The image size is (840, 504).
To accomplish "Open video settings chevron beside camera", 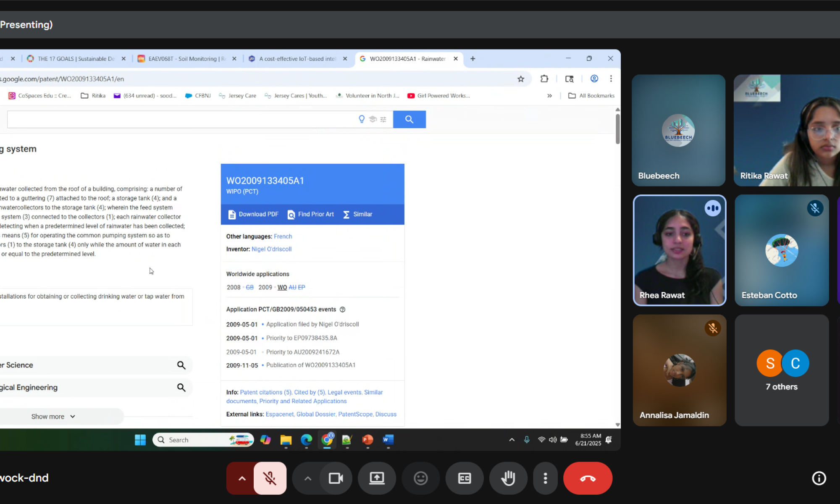I will tap(307, 478).
